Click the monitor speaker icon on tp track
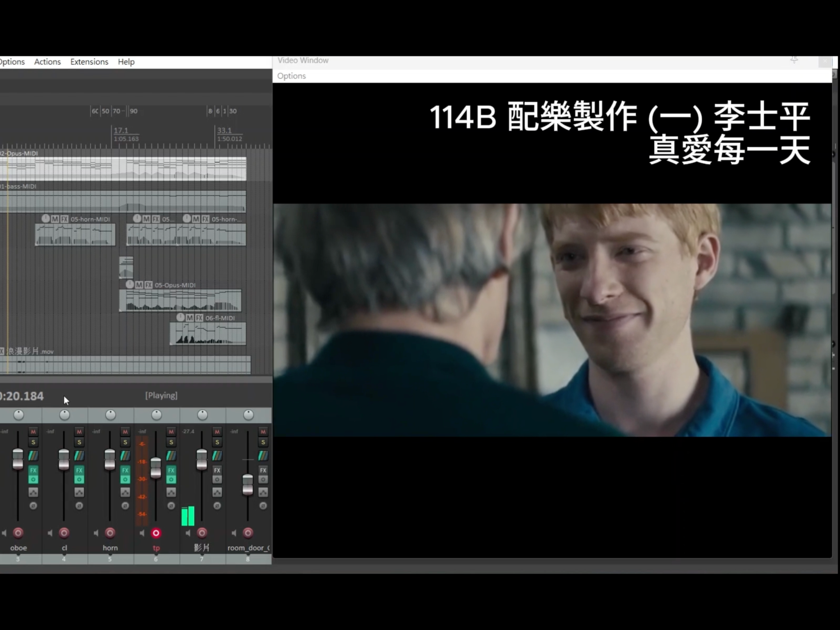 [x=142, y=533]
